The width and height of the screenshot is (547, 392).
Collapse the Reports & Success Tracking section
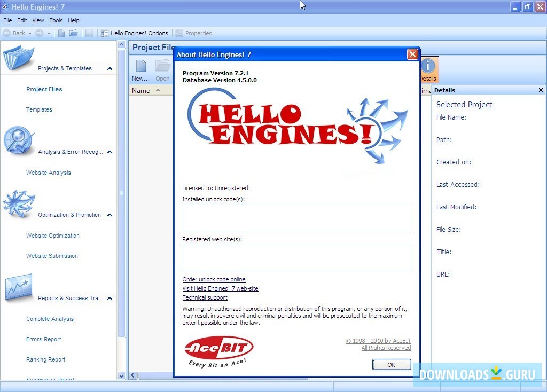[110, 298]
